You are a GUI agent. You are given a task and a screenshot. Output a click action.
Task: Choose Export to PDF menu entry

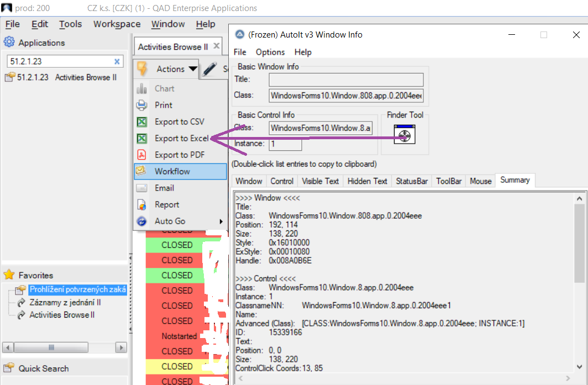pyautogui.click(x=180, y=155)
